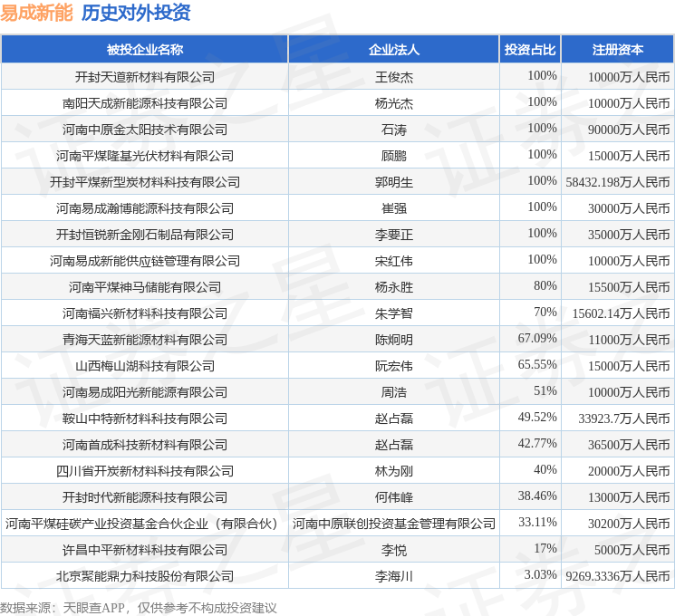Click legal person 宋红伟
675x616 pixels.
pyautogui.click(x=394, y=261)
